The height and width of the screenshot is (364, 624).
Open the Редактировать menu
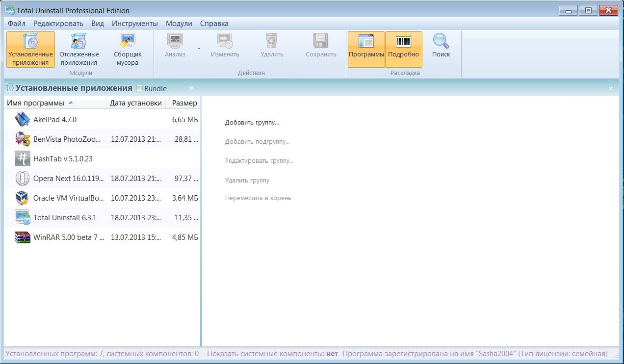tap(58, 23)
